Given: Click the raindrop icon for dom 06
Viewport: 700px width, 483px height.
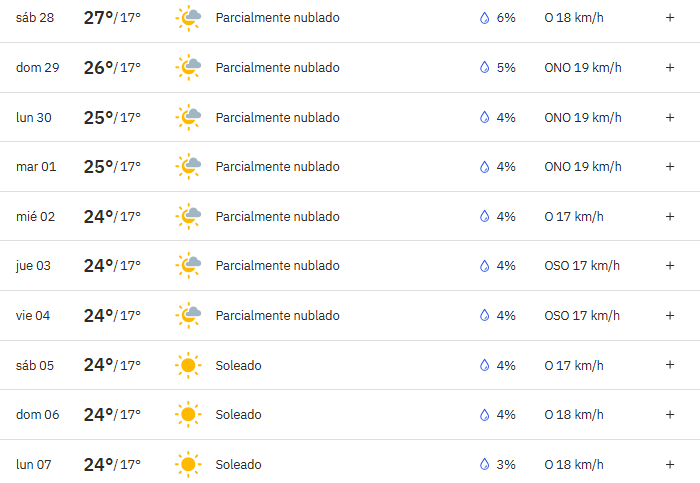Looking at the screenshot, I should click(x=484, y=415).
